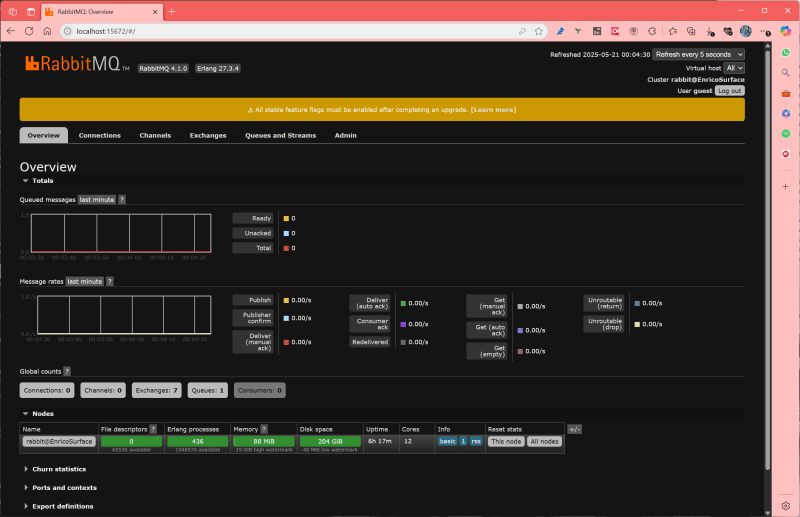This screenshot has width=800, height=517.
Task: Show help for Message rates
Action: click(110, 281)
